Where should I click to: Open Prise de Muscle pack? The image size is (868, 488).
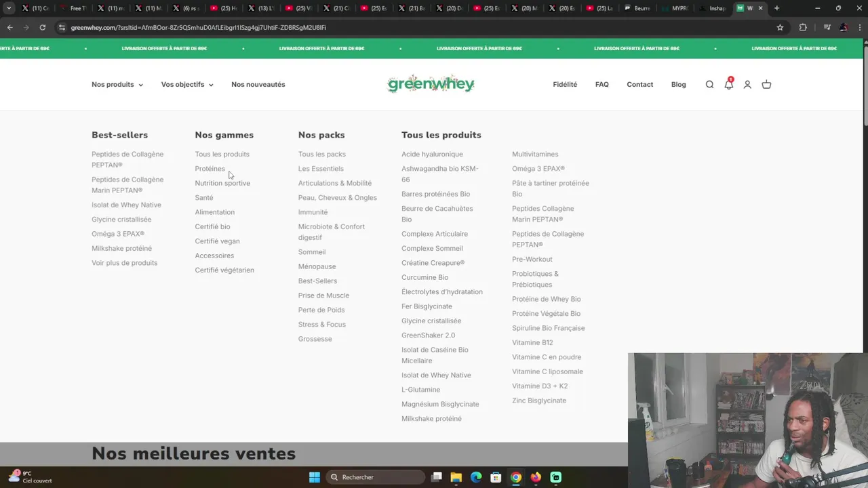323,296
